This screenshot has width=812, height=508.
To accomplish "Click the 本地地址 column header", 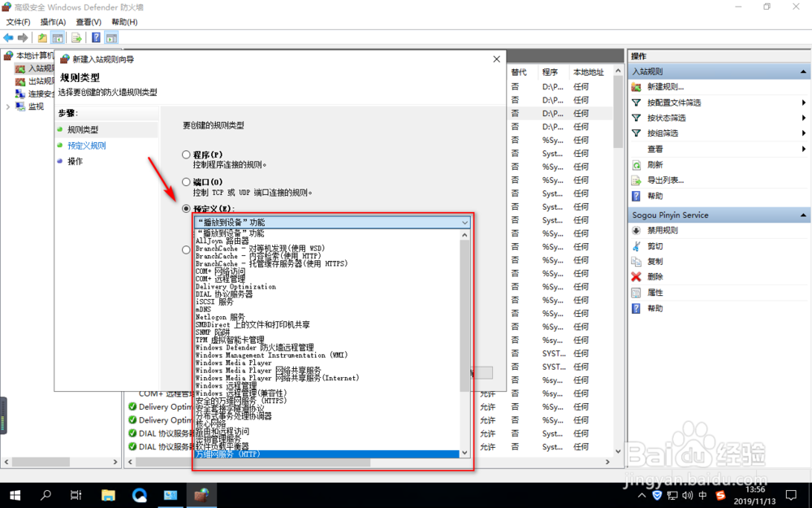I will 589,72.
